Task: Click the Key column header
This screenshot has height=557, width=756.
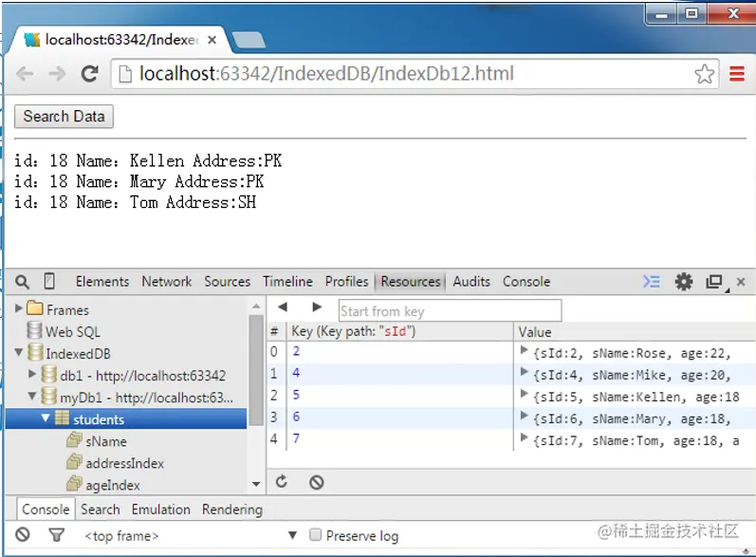Action: coord(399,331)
